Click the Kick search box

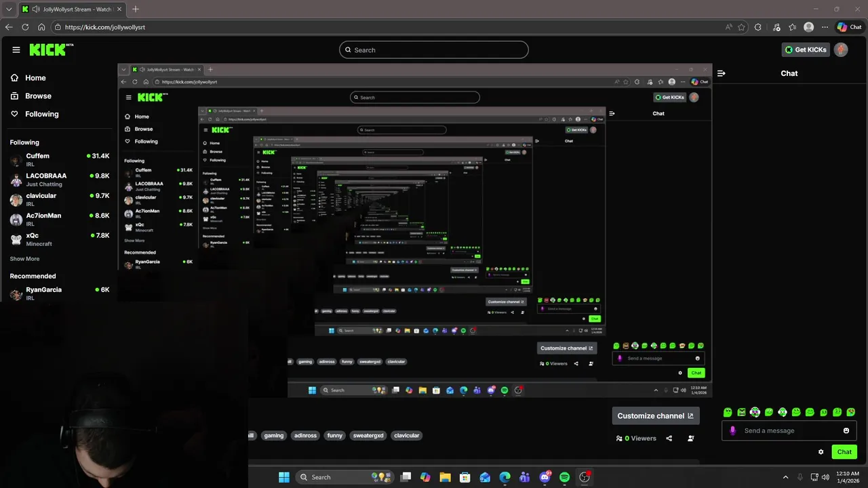click(434, 49)
